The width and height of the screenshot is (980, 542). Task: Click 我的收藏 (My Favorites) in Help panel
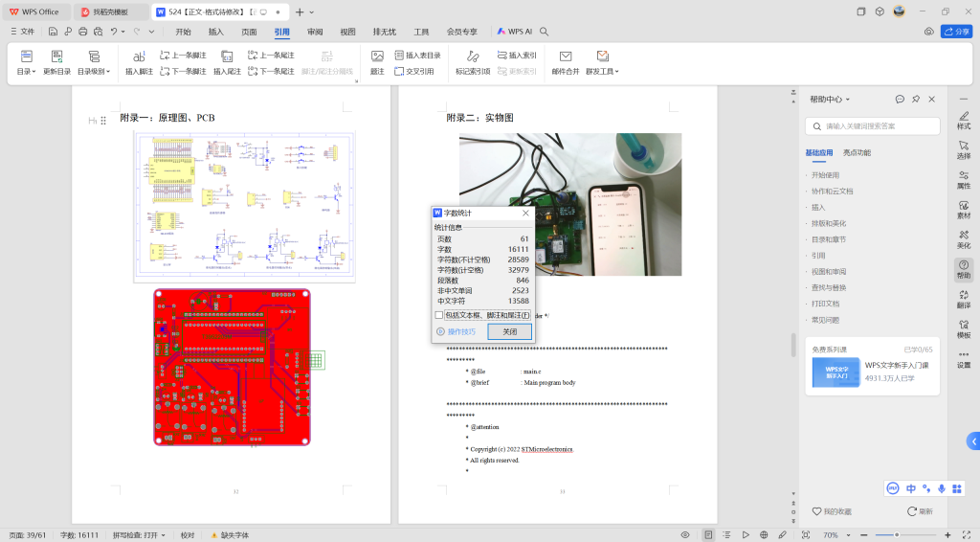[x=832, y=511]
